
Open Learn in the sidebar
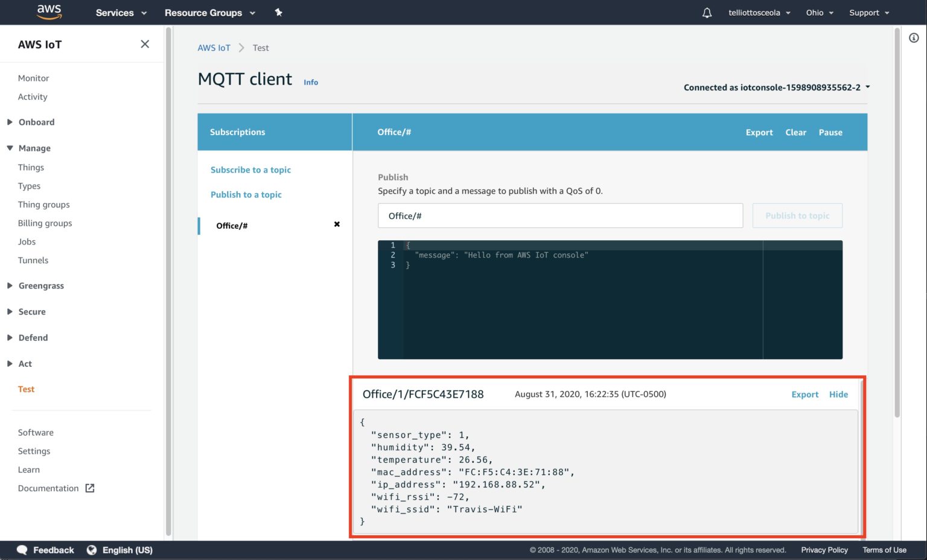(28, 469)
